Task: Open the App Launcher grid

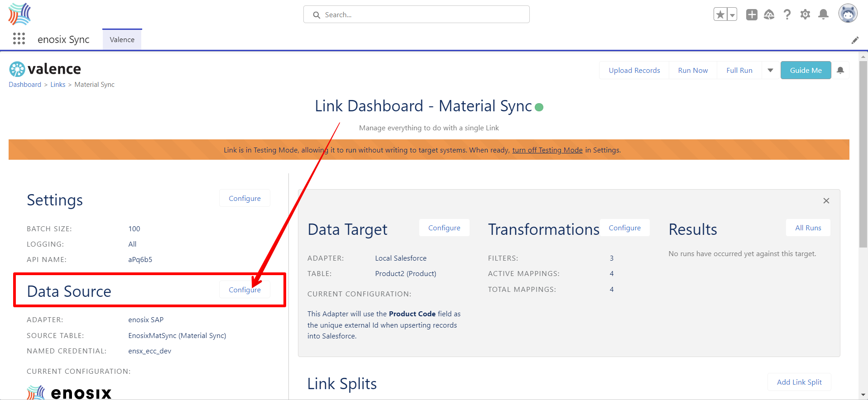Action: tap(19, 39)
